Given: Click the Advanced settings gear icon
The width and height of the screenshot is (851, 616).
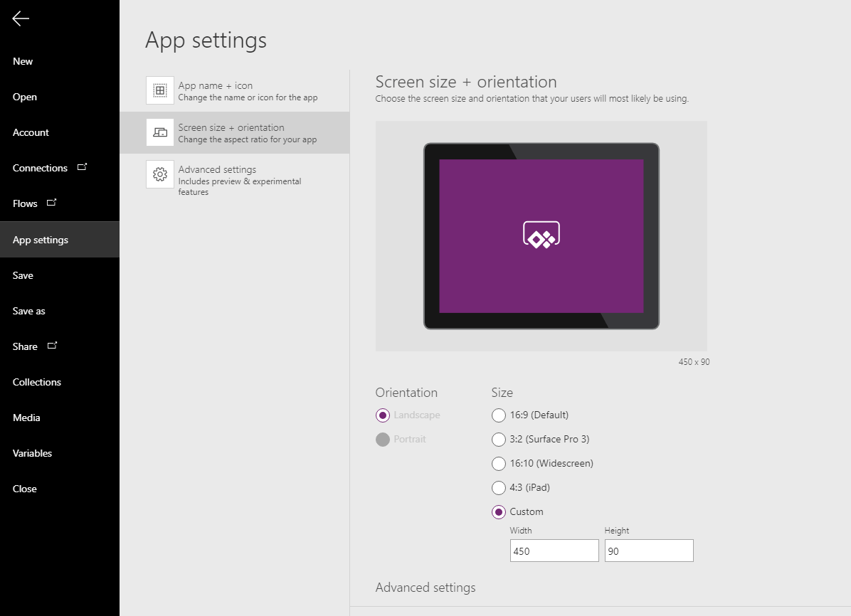Looking at the screenshot, I should tap(160, 174).
